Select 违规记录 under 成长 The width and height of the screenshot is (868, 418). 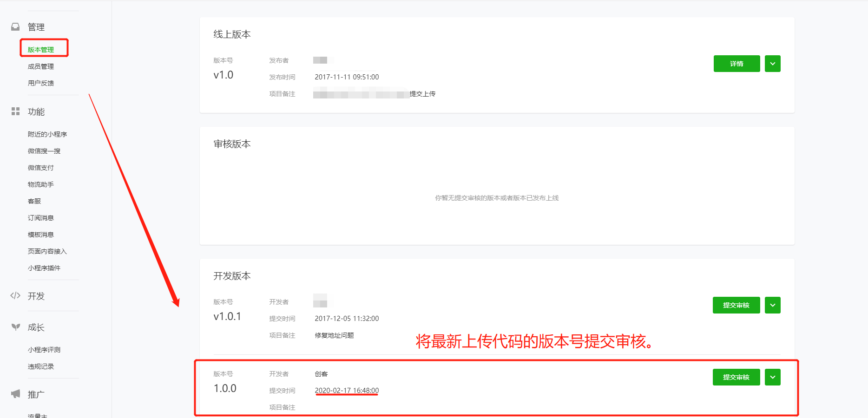(41, 366)
